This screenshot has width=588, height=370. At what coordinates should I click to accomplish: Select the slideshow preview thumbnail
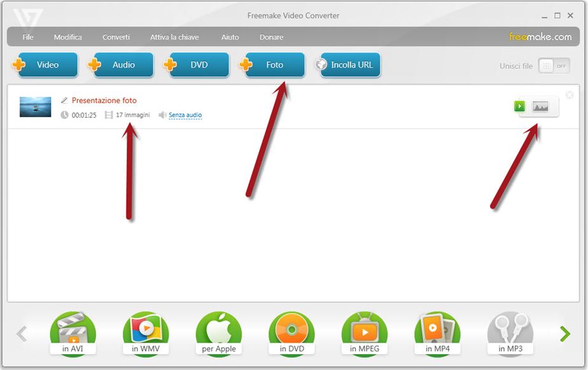coord(35,107)
